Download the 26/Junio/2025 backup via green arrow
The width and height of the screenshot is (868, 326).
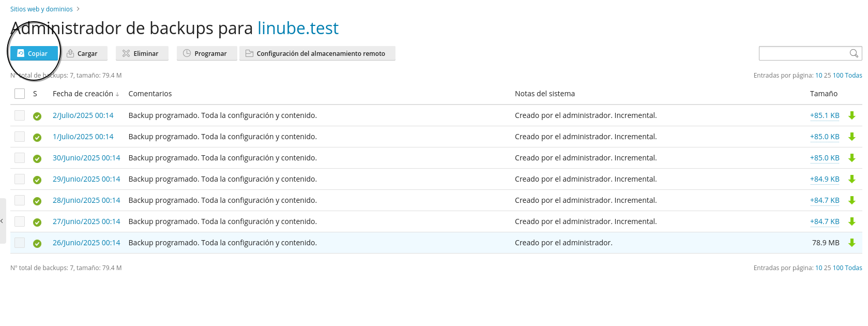click(x=852, y=243)
